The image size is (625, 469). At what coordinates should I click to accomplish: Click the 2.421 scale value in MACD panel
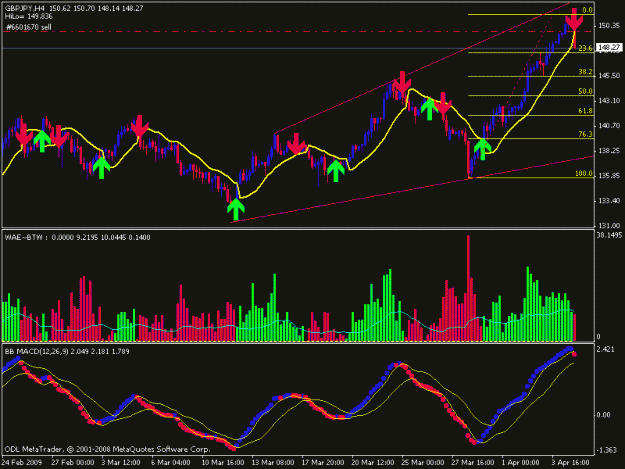point(606,349)
